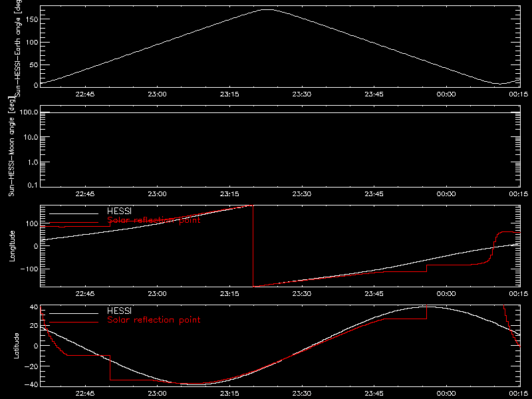Select HESSI legend label in Longitude plot
Image resolution: width=532 pixels, height=399 pixels.
pyautogui.click(x=119, y=211)
